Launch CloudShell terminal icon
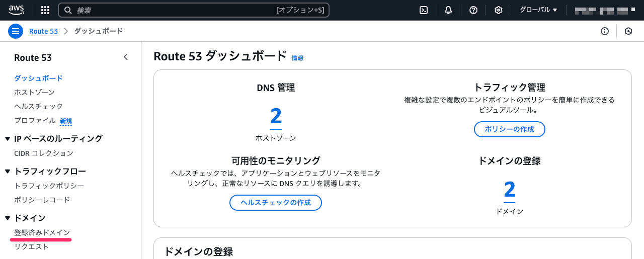The height and width of the screenshot is (259, 644). point(424,10)
